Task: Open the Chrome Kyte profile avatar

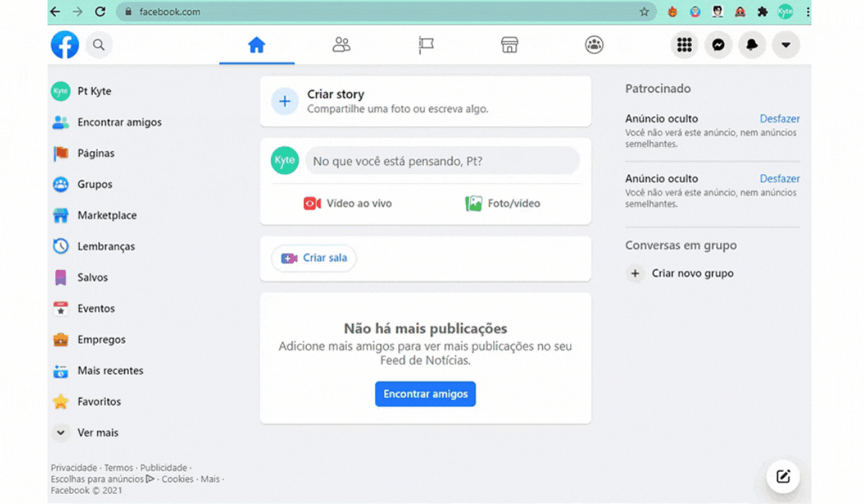Action: click(x=785, y=12)
